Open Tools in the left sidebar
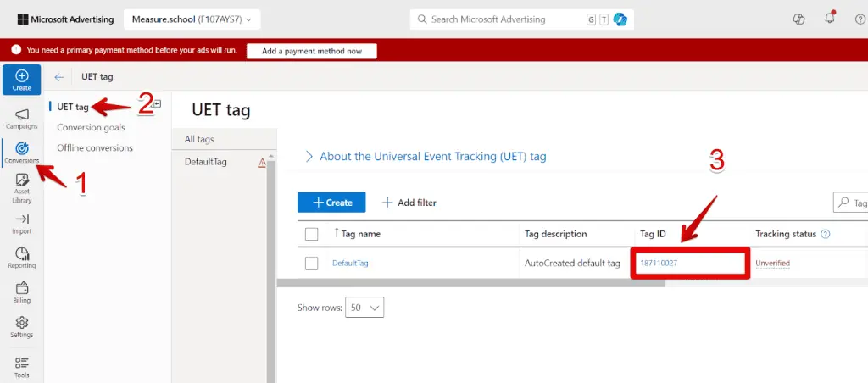Screen dimensions: 868x383 click(21, 368)
